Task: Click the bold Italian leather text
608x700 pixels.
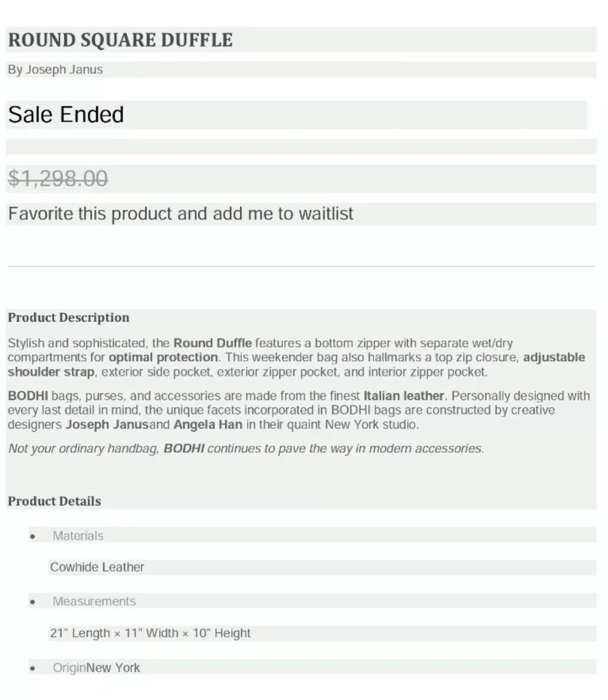Action: click(404, 396)
